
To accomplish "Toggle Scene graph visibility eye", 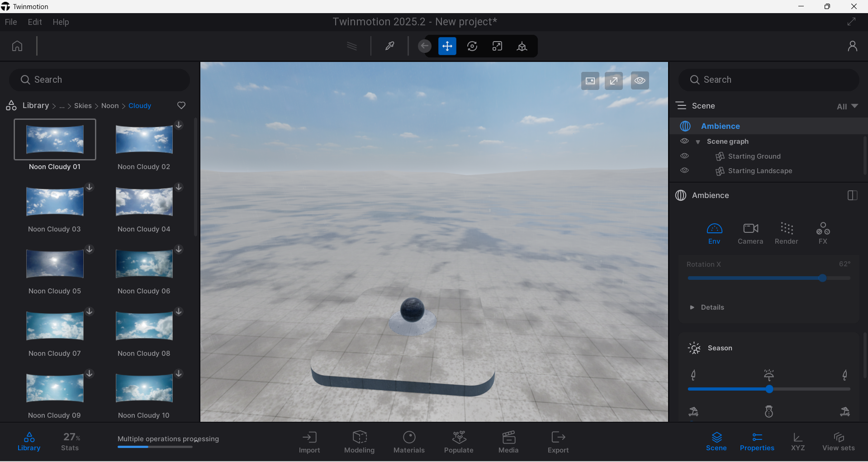I will (x=684, y=141).
